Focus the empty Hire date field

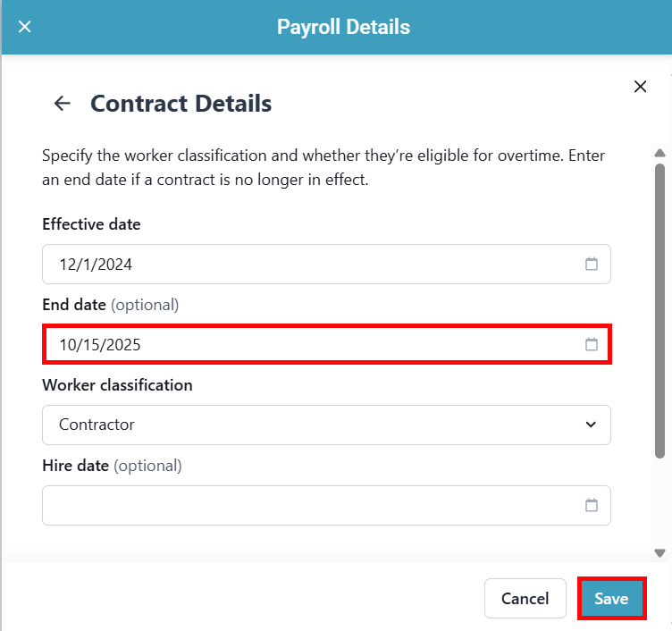click(x=313, y=506)
